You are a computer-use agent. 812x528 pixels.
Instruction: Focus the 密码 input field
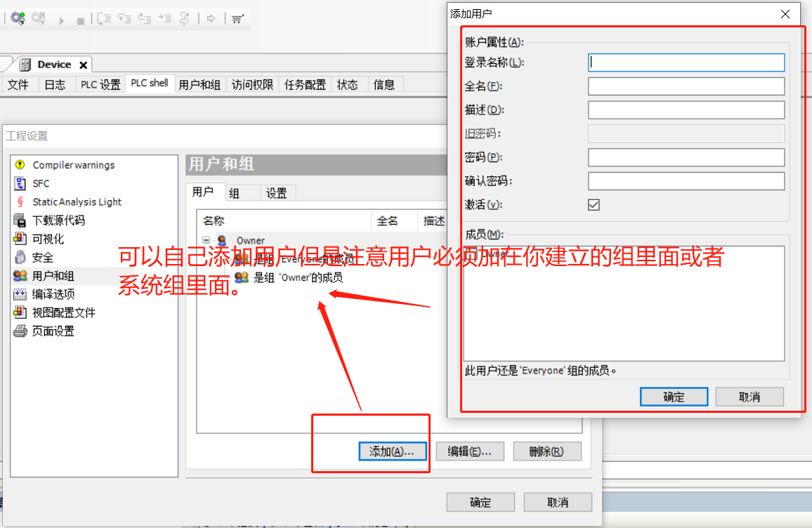coord(686,157)
